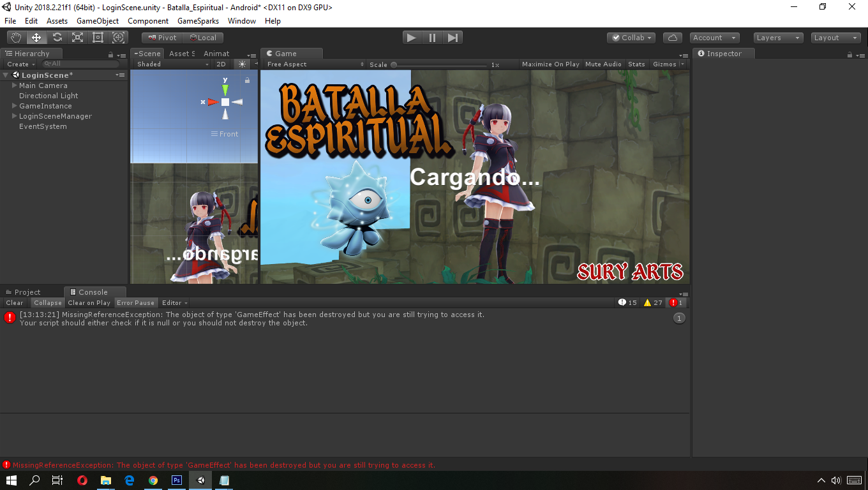Image resolution: width=868 pixels, height=490 pixels.
Task: Switch to the Project tab
Action: pos(29,292)
